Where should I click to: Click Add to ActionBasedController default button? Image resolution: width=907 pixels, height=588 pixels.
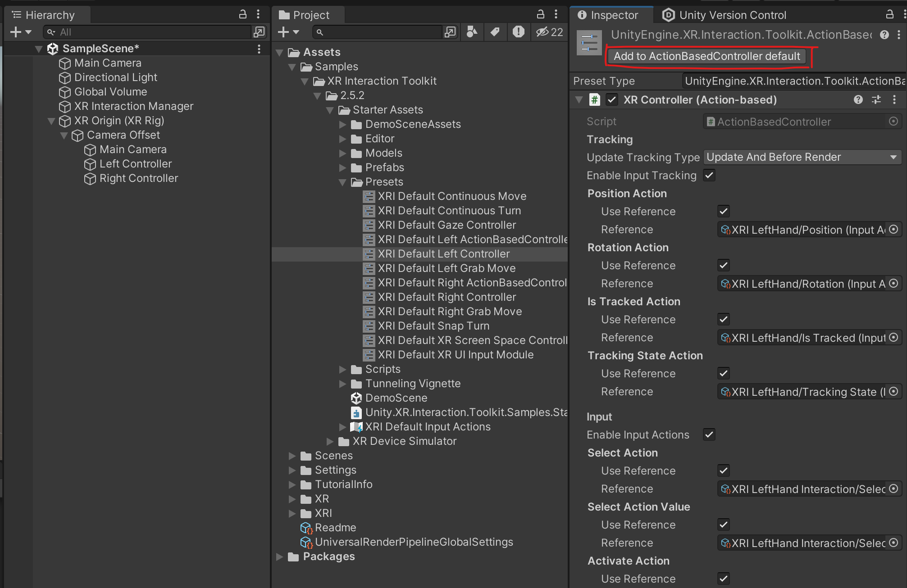[706, 56]
